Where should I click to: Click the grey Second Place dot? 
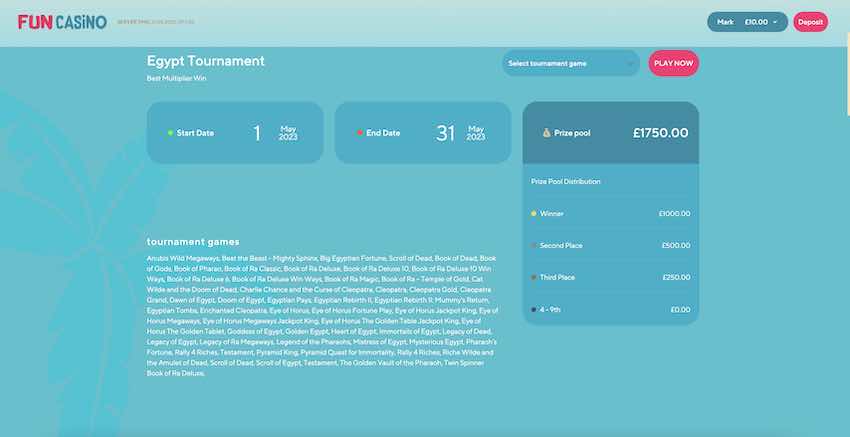pyautogui.click(x=533, y=246)
